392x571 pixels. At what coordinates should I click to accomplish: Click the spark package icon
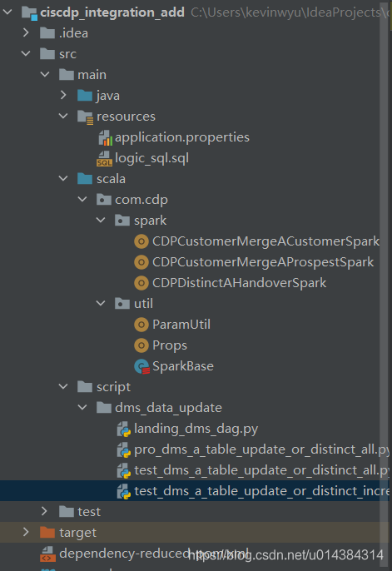pos(122,221)
